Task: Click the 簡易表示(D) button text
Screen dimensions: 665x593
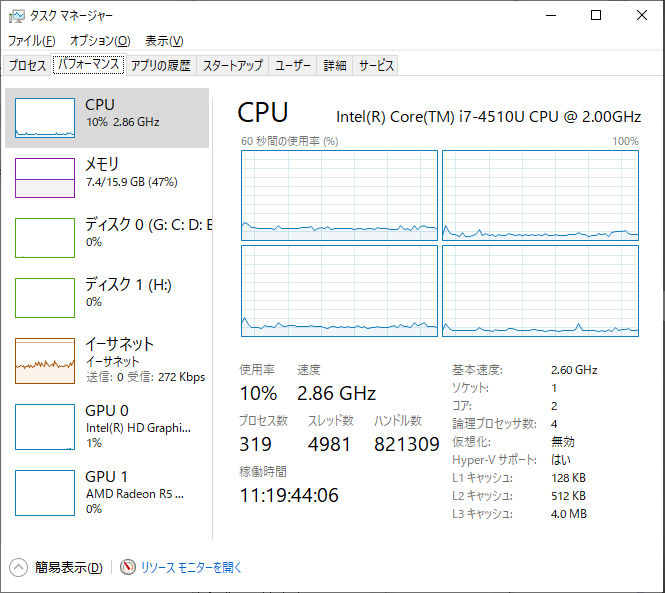Action: point(69,568)
